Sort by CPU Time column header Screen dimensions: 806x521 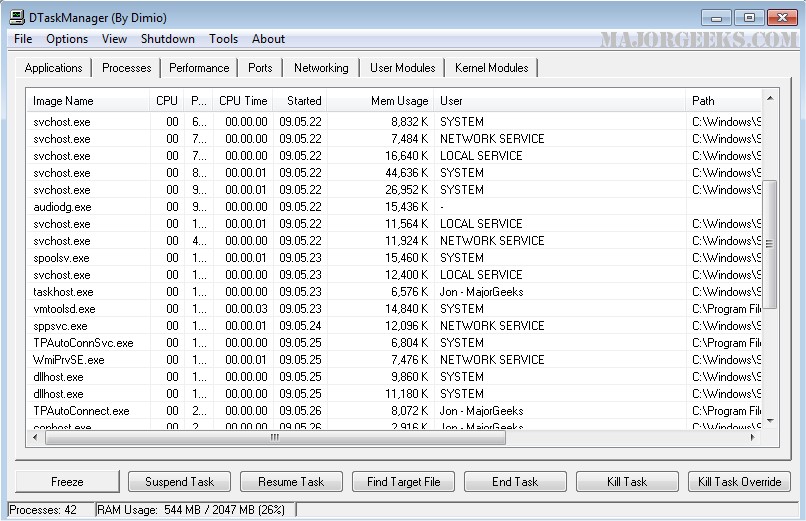point(243,101)
